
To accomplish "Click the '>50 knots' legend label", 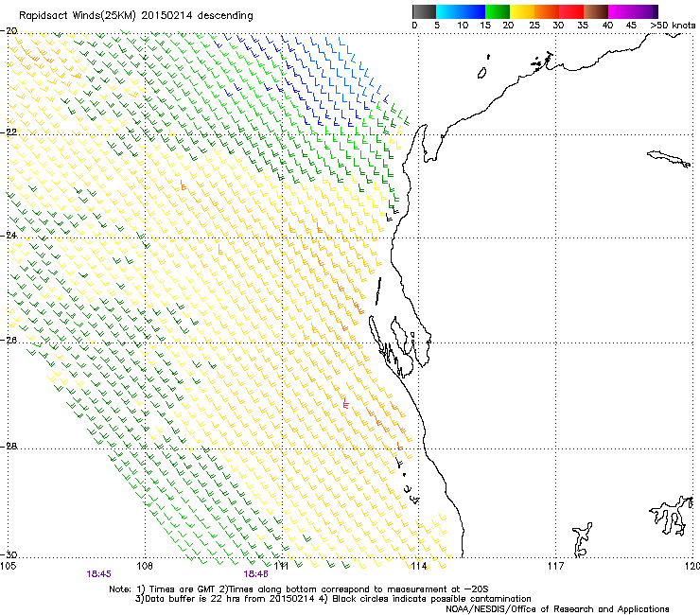I will 673,26.
